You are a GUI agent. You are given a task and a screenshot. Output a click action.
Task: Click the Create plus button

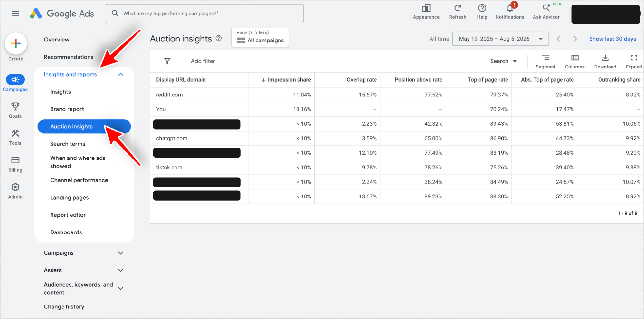[16, 43]
